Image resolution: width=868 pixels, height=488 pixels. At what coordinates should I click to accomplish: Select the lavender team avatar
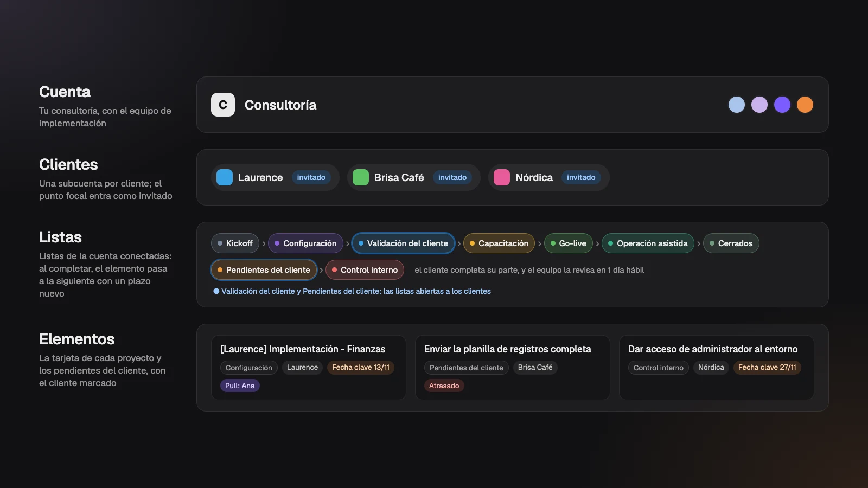point(759,105)
